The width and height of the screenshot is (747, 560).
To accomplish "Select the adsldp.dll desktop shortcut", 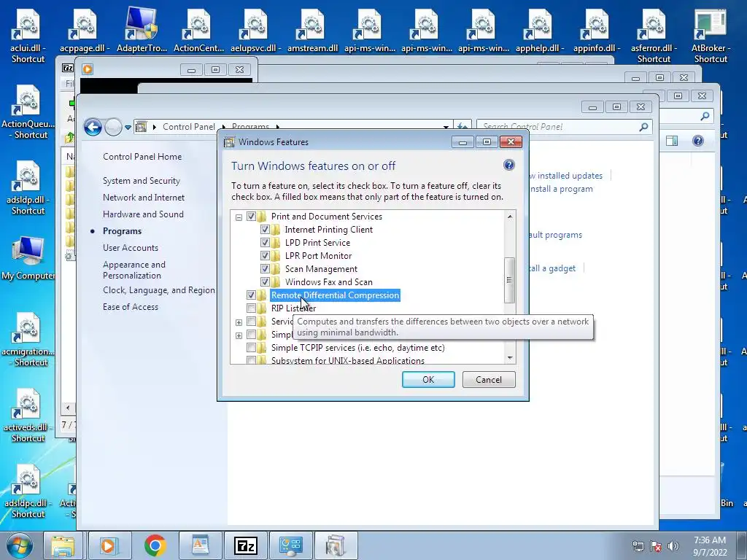I will pos(28,188).
